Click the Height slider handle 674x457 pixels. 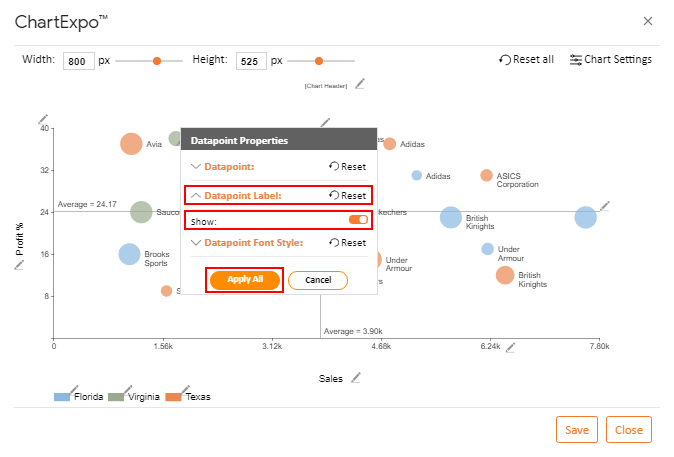tap(319, 61)
